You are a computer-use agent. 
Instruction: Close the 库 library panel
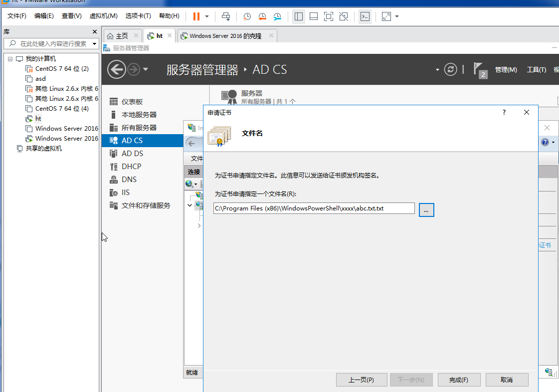coord(94,32)
